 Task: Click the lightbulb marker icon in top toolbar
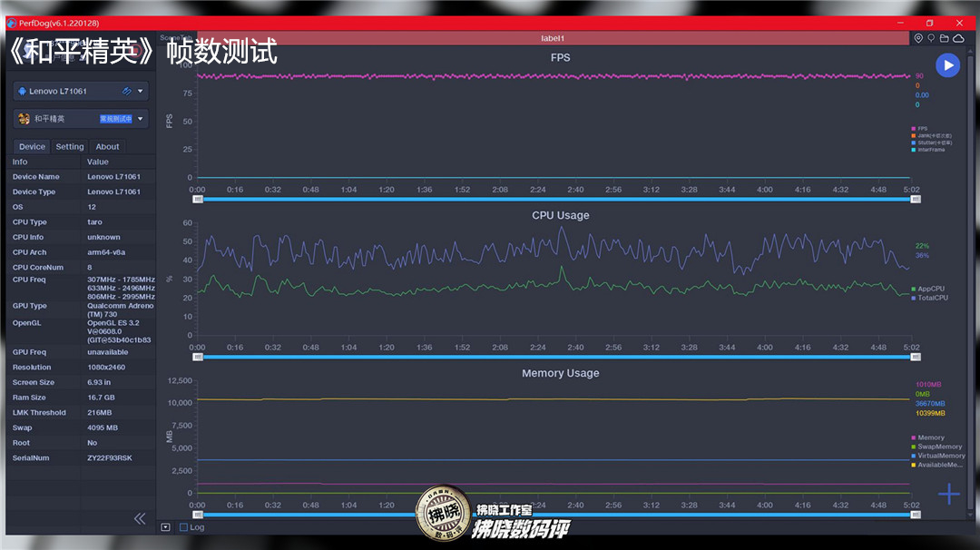[x=931, y=38]
